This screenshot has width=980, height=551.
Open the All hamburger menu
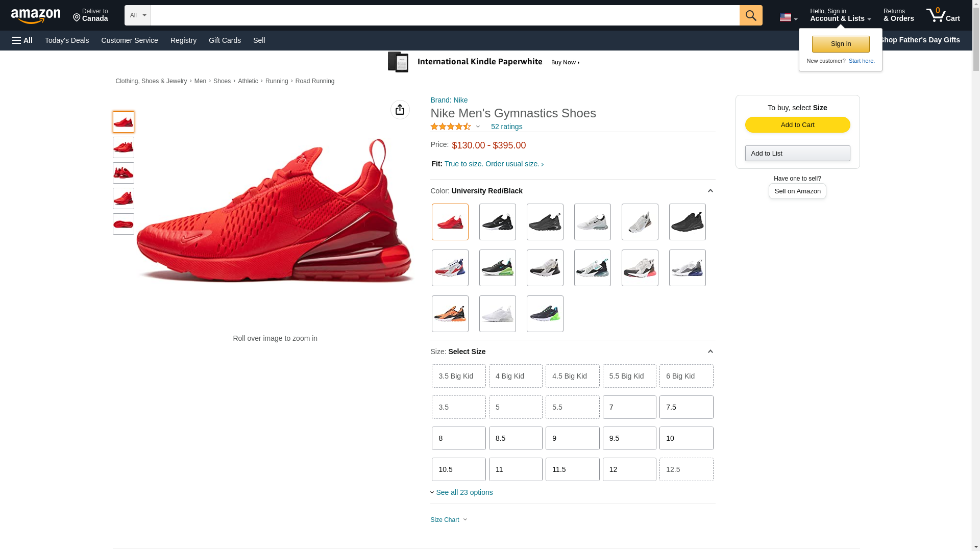pyautogui.click(x=22, y=40)
